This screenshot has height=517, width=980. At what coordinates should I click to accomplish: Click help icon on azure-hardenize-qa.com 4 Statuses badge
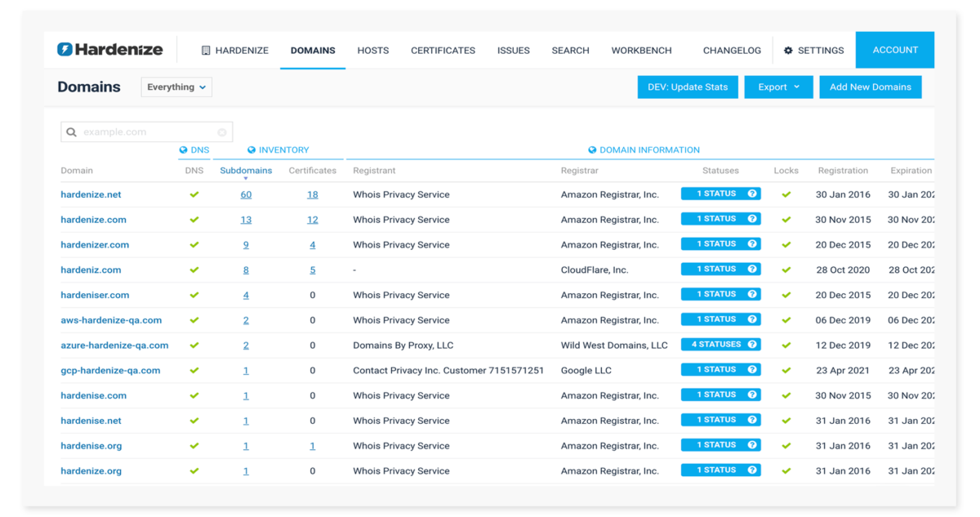[752, 345]
